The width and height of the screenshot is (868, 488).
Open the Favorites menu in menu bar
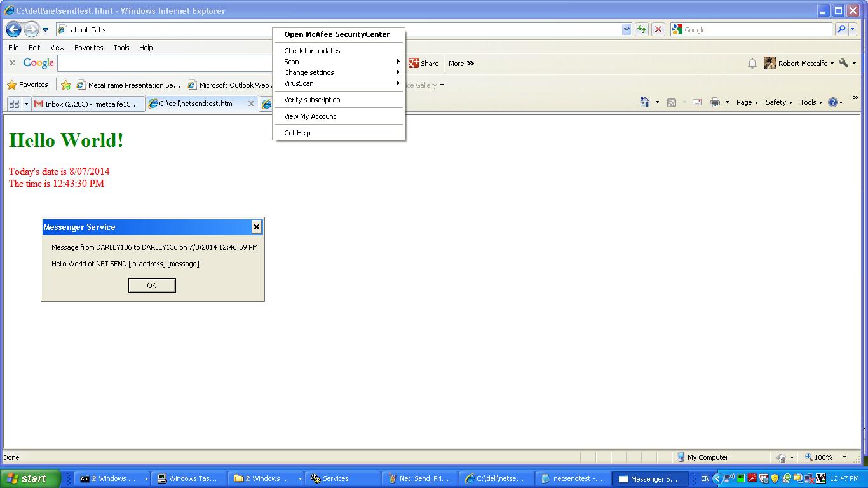(x=89, y=48)
